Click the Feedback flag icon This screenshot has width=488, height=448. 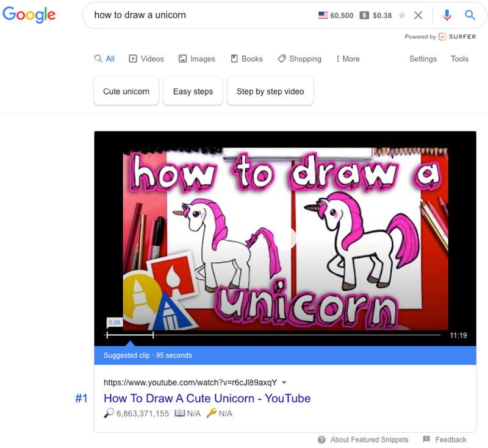coord(426,439)
